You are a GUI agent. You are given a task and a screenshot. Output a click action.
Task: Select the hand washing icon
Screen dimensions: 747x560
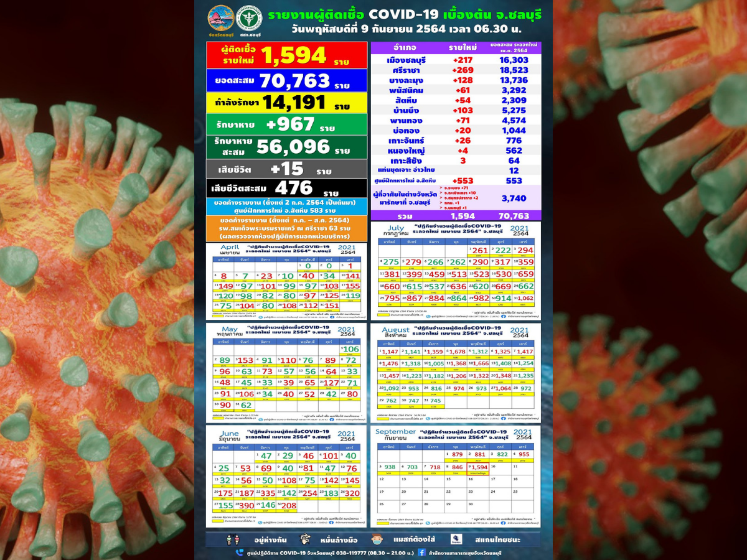coord(304,539)
